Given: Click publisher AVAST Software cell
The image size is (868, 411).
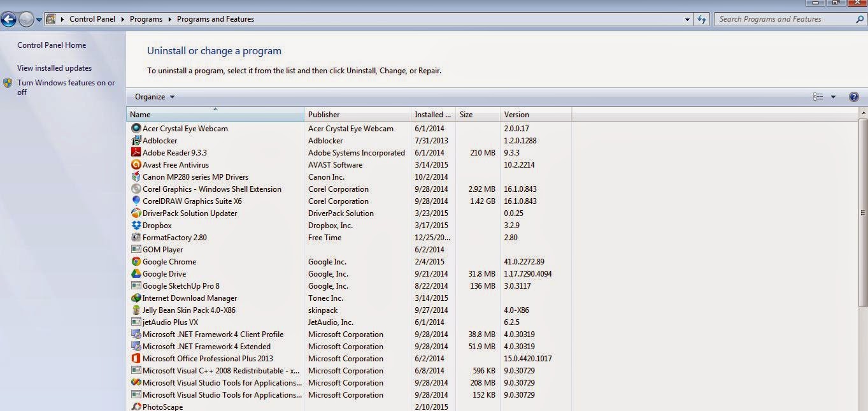Looking at the screenshot, I should pos(335,165).
